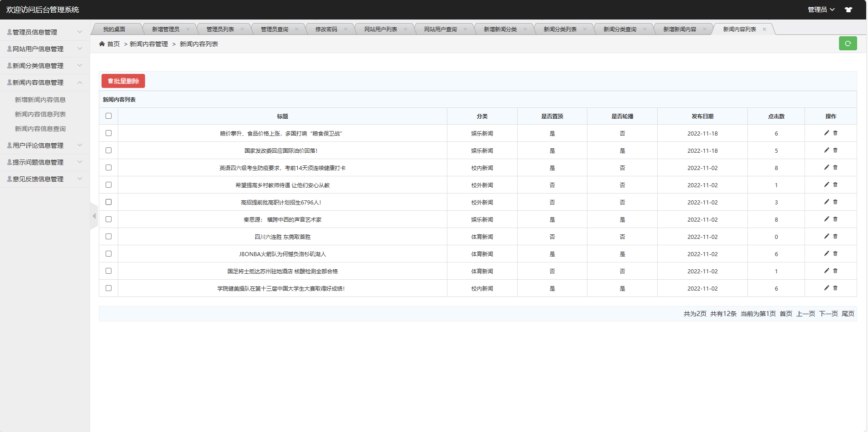Check the box for 秦思源 row

point(108,219)
